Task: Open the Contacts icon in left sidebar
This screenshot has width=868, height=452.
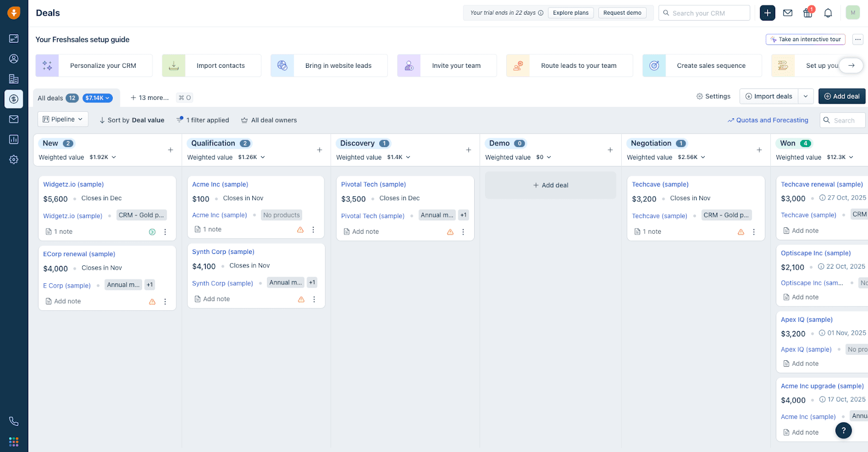Action: click(14, 59)
